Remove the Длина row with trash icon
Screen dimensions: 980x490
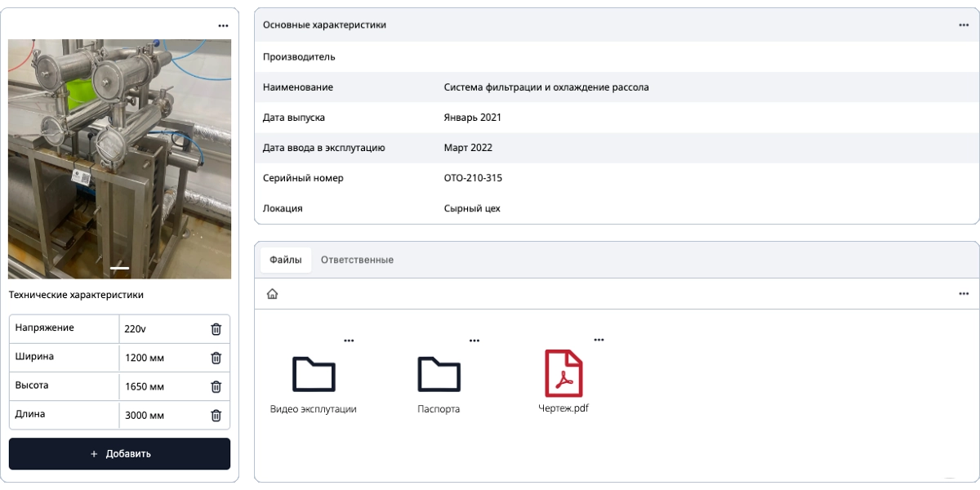[216, 415]
